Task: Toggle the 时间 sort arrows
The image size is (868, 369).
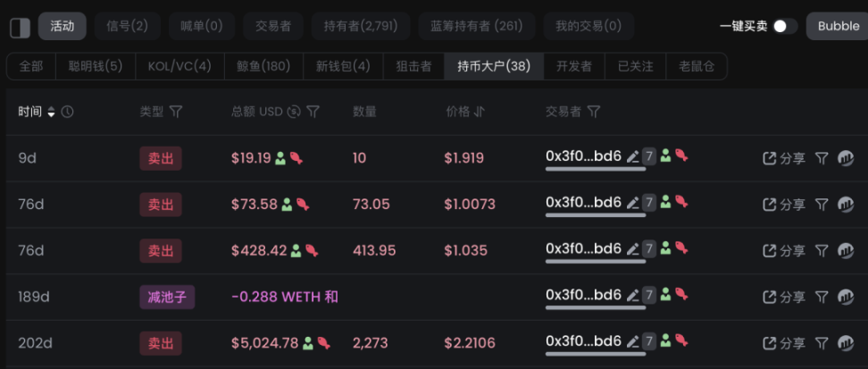Action: 51,112
